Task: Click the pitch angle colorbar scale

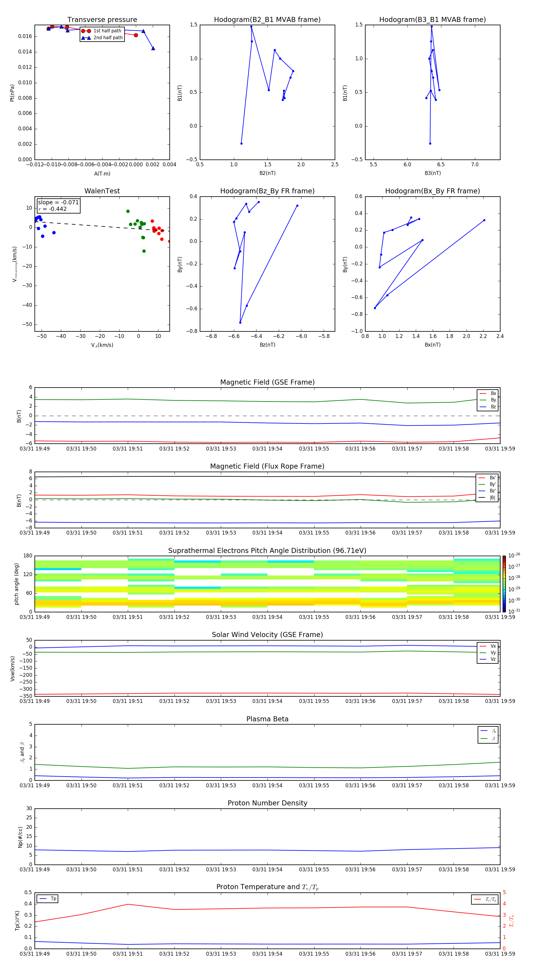Action: click(x=504, y=584)
